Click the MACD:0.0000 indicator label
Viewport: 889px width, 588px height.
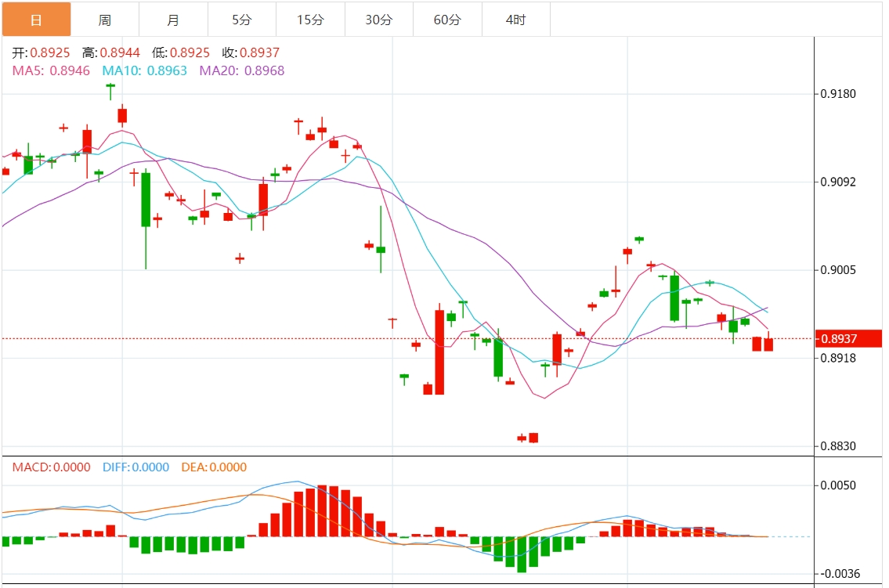[x=52, y=467]
